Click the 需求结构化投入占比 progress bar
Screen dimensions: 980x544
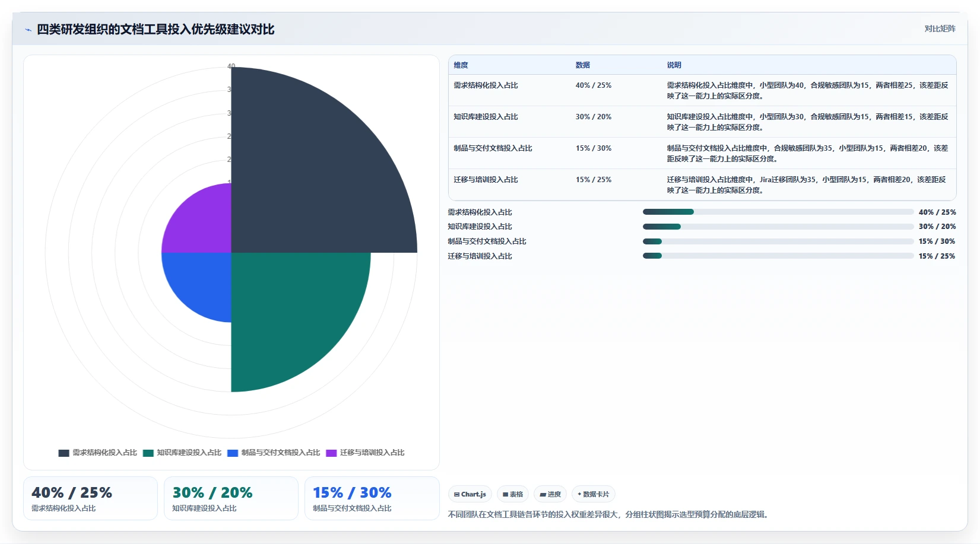778,212
